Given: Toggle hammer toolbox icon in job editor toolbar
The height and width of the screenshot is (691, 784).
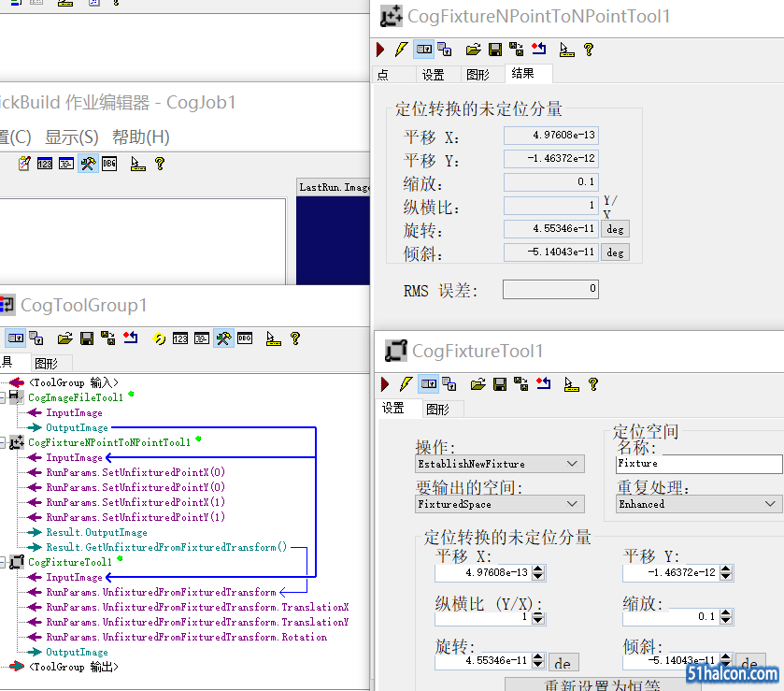Looking at the screenshot, I should [x=88, y=163].
